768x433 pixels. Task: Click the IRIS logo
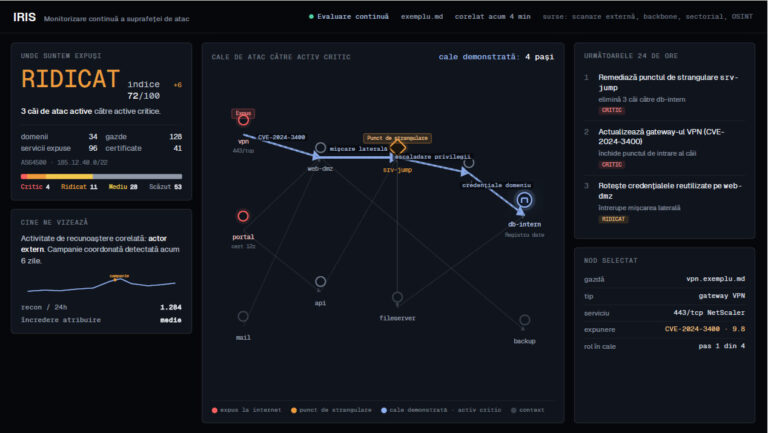(x=24, y=17)
